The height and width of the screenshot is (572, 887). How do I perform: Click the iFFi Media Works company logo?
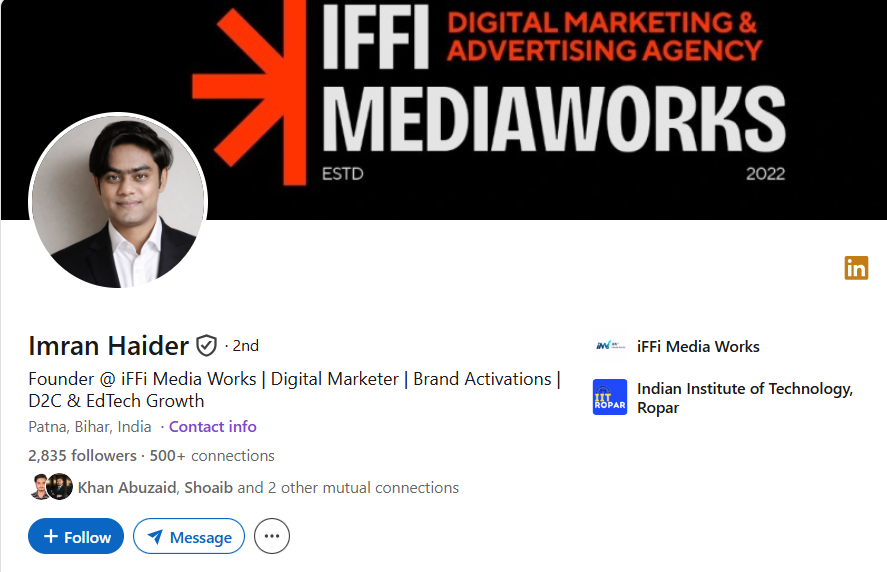pos(610,346)
